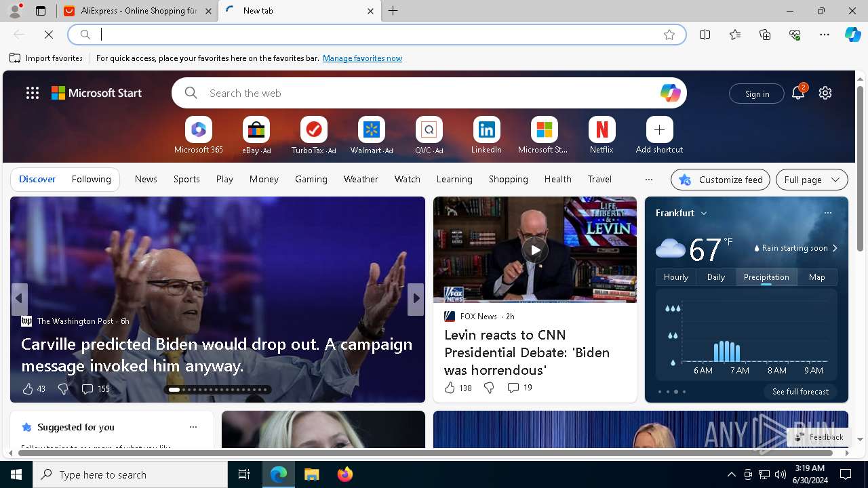Open page settings gear icon

[825, 93]
